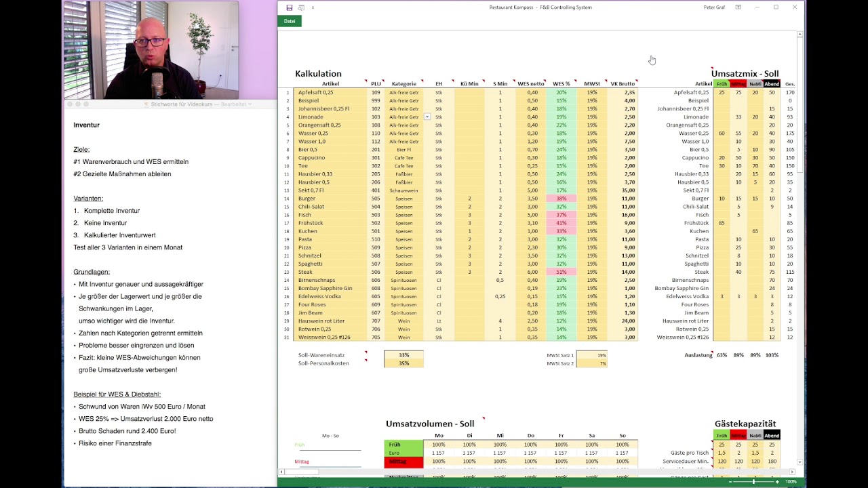
Task: Select the Burger article cell in Kalkulation
Action: click(x=330, y=199)
